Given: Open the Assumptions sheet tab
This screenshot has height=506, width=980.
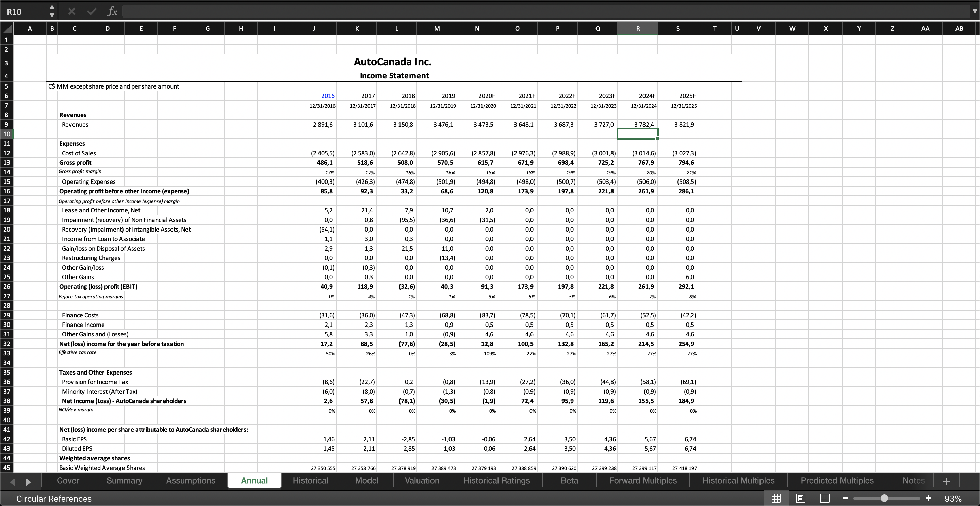Looking at the screenshot, I should [191, 480].
